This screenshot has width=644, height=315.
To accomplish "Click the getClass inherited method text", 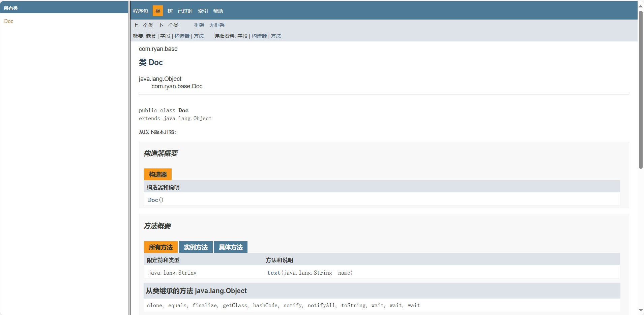I will [235, 306].
